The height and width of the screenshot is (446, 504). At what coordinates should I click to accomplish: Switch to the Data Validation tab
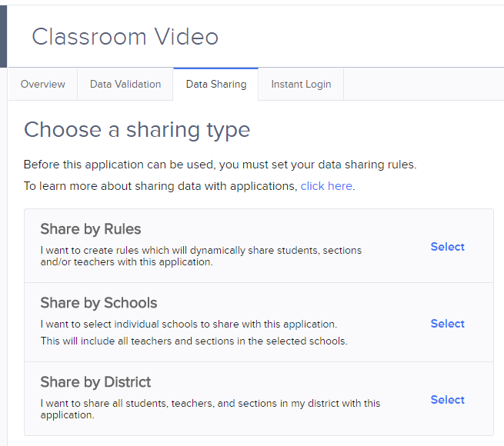pos(125,85)
